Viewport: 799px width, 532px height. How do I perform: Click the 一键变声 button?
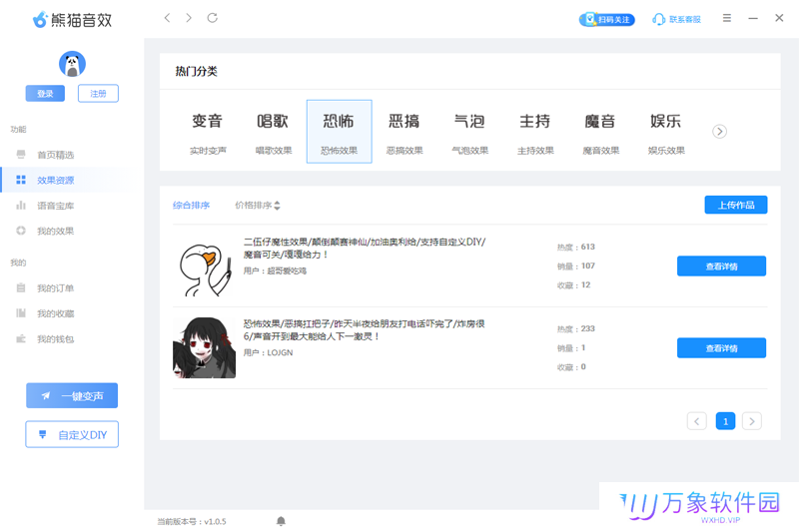tap(72, 395)
